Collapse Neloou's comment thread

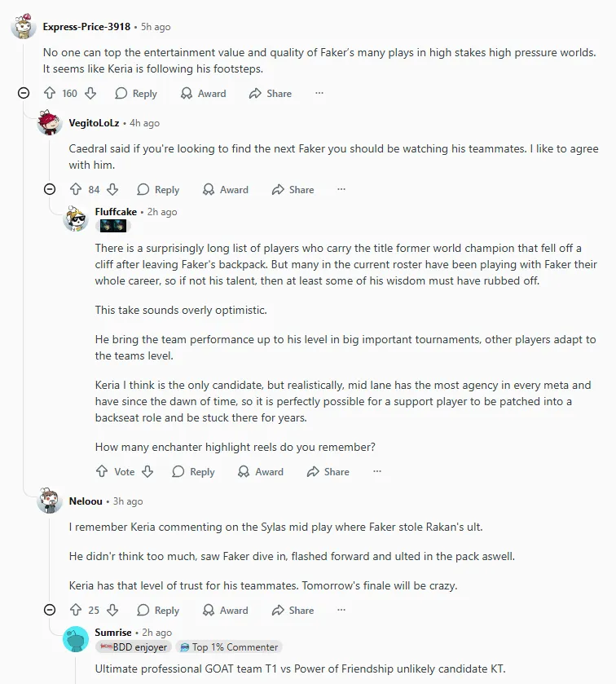tap(49, 610)
